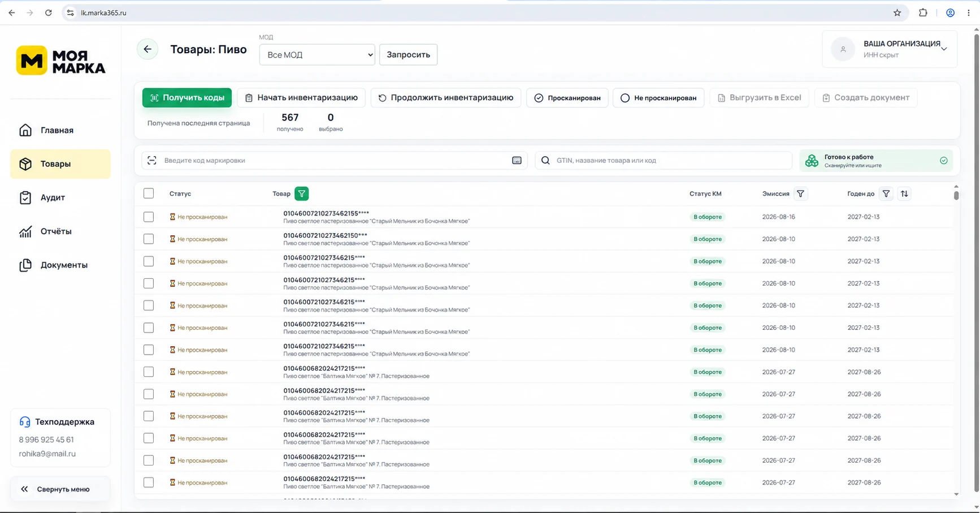Sort by Годен до arrows icon
Image resolution: width=980 pixels, height=513 pixels.
pyautogui.click(x=904, y=194)
